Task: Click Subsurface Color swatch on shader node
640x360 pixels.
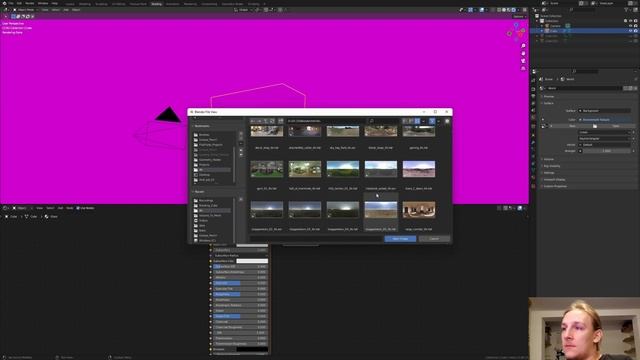Action: click(x=252, y=261)
